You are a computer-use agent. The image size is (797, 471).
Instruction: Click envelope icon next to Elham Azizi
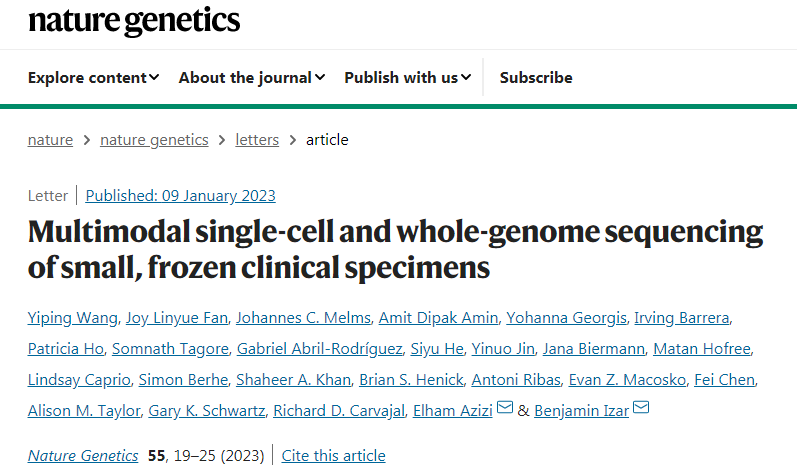click(x=505, y=409)
